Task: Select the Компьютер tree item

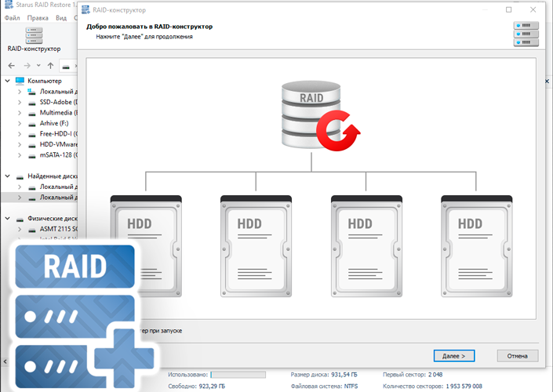Action: point(45,81)
